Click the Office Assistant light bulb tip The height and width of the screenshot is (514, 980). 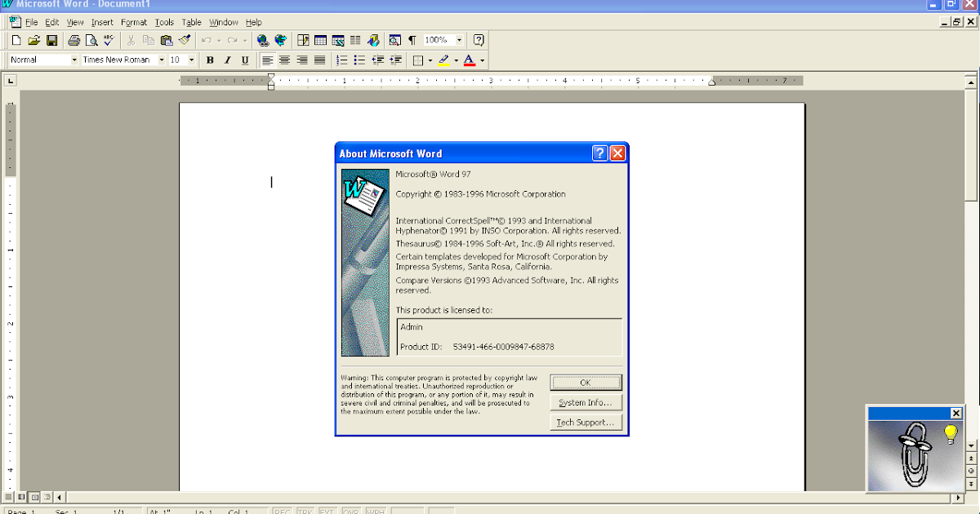point(950,435)
